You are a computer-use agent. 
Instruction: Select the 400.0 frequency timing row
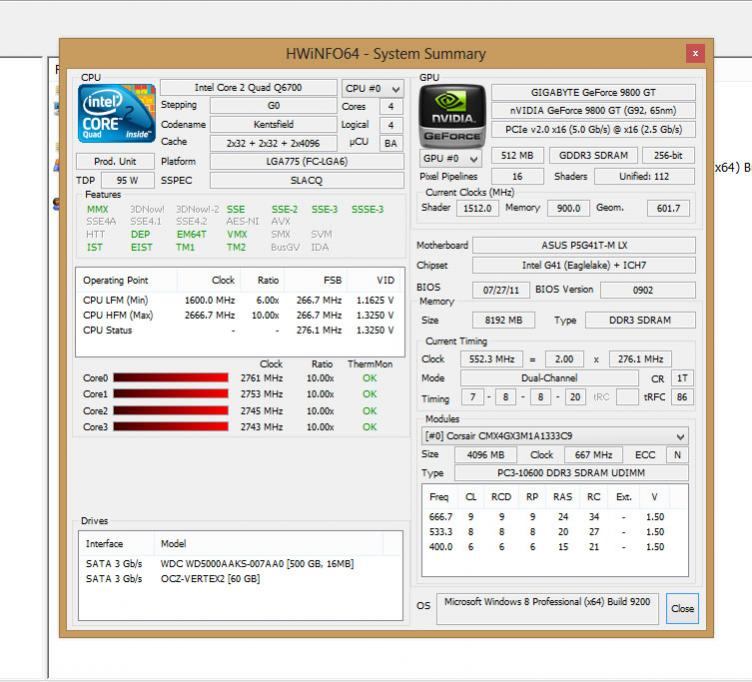(554, 547)
